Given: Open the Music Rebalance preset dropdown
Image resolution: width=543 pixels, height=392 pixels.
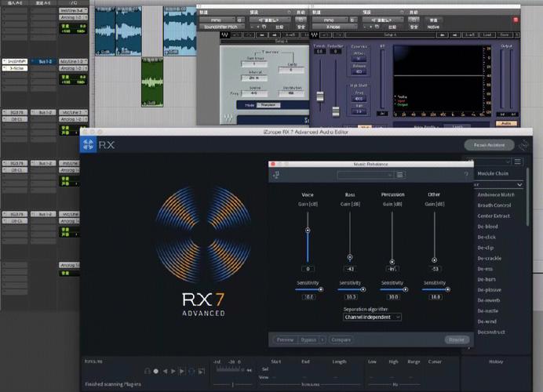Looking at the screenshot, I should (x=365, y=175).
